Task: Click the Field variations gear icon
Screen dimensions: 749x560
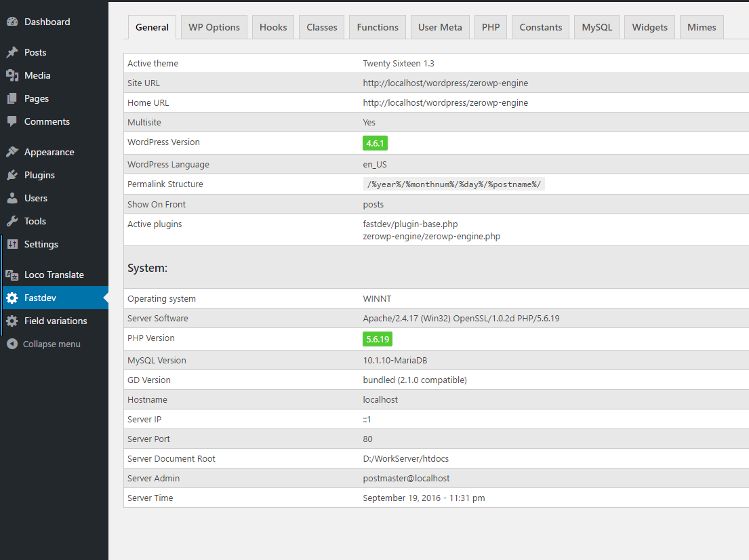Action: pyautogui.click(x=12, y=321)
